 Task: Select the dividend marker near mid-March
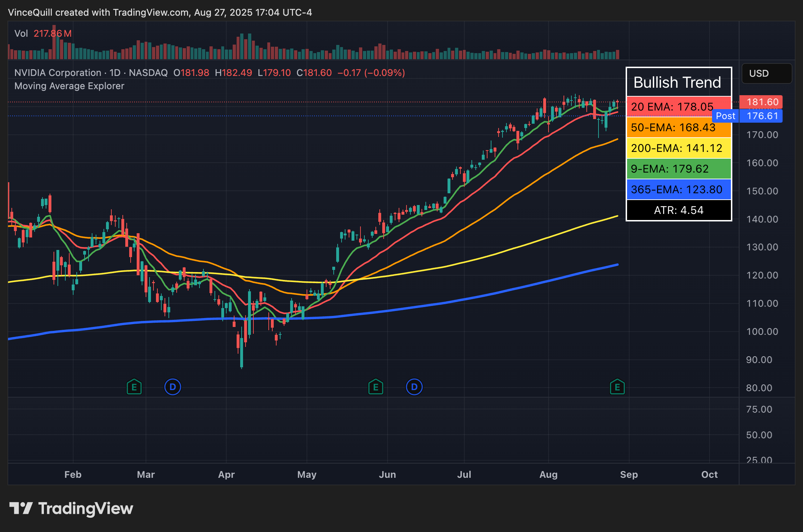[x=173, y=387]
